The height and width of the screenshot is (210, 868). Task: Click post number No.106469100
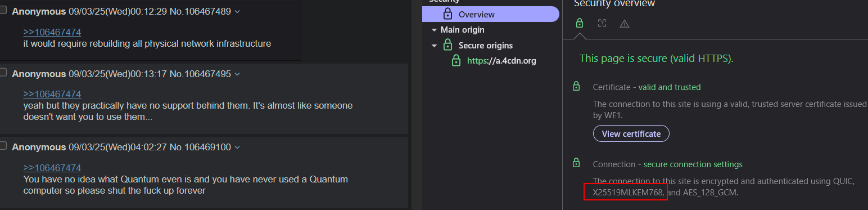click(x=200, y=147)
